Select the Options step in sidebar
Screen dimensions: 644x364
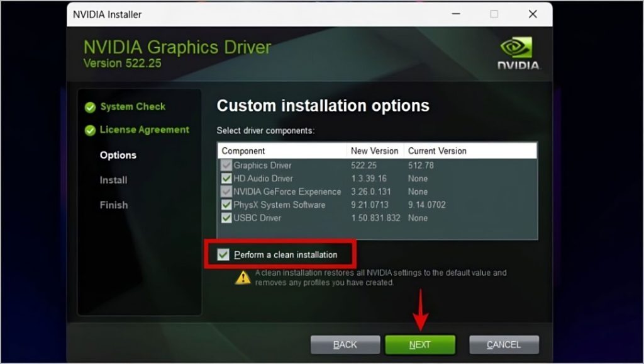(x=118, y=155)
